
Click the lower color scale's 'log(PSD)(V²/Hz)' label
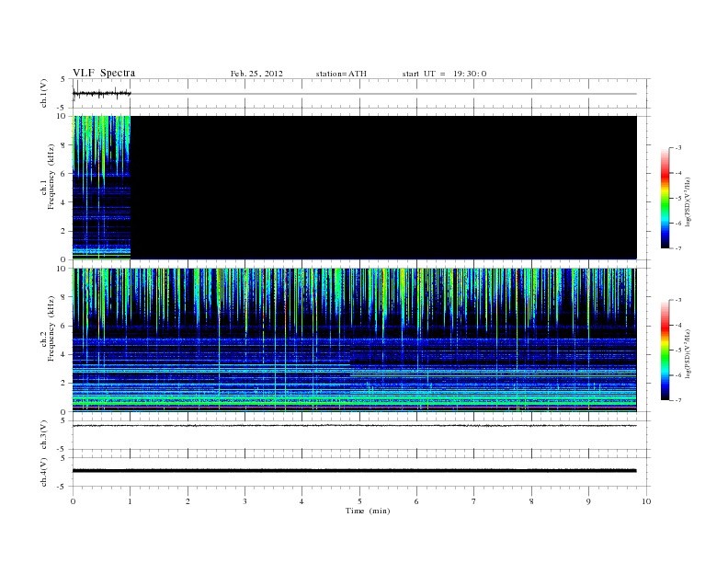688,353
